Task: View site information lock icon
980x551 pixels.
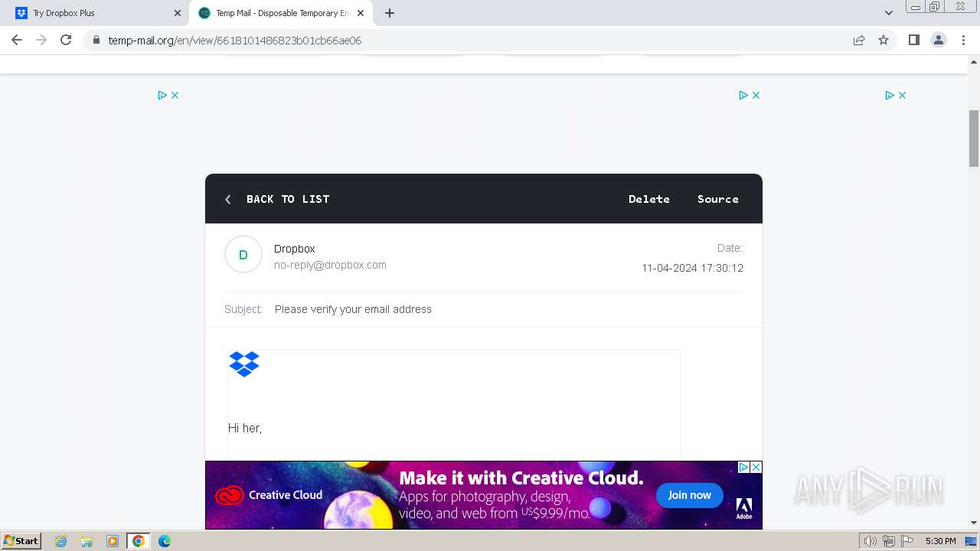Action: coord(96,40)
